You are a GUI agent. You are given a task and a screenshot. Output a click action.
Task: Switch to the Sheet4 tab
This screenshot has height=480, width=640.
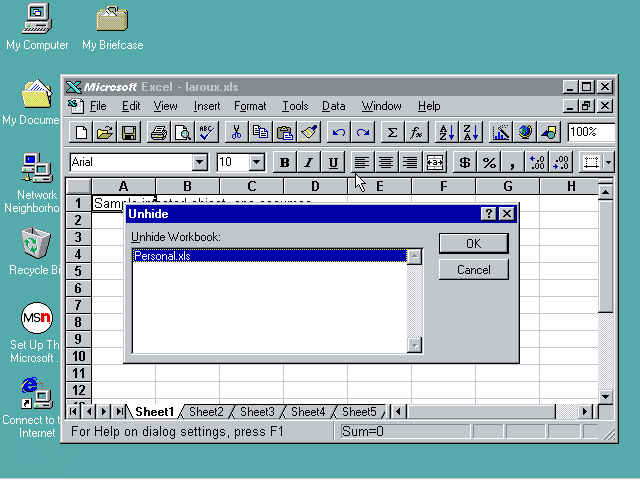pos(308,412)
